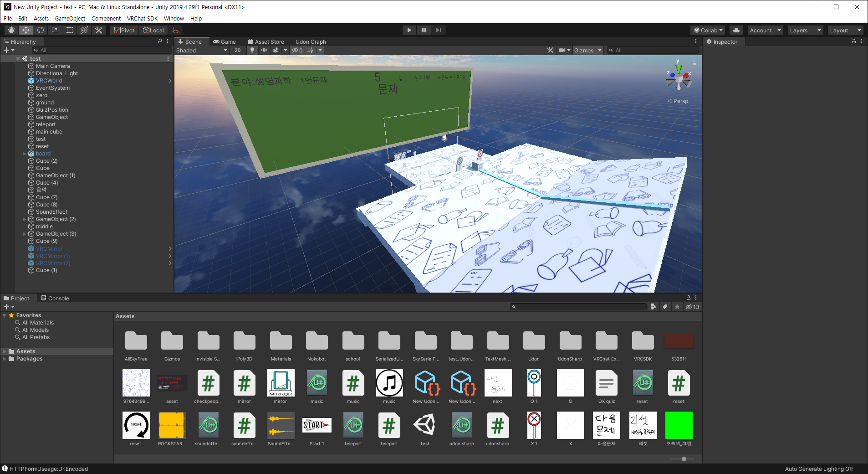
Task: Expand the board object in Hierarchy
Action: pos(25,154)
